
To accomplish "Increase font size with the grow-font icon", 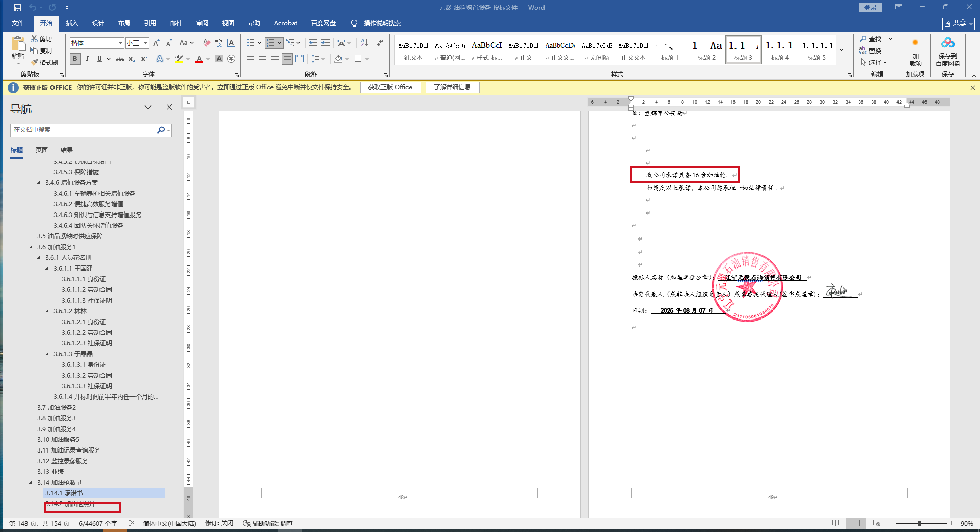I will (x=156, y=43).
